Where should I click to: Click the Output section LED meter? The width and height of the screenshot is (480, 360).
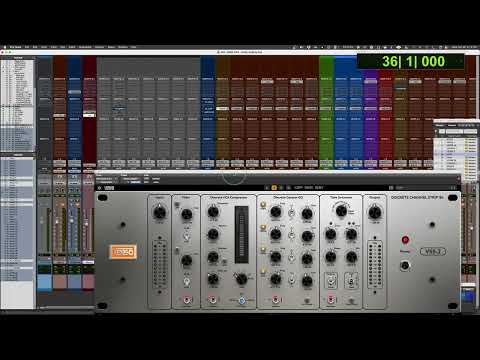pos(375,265)
